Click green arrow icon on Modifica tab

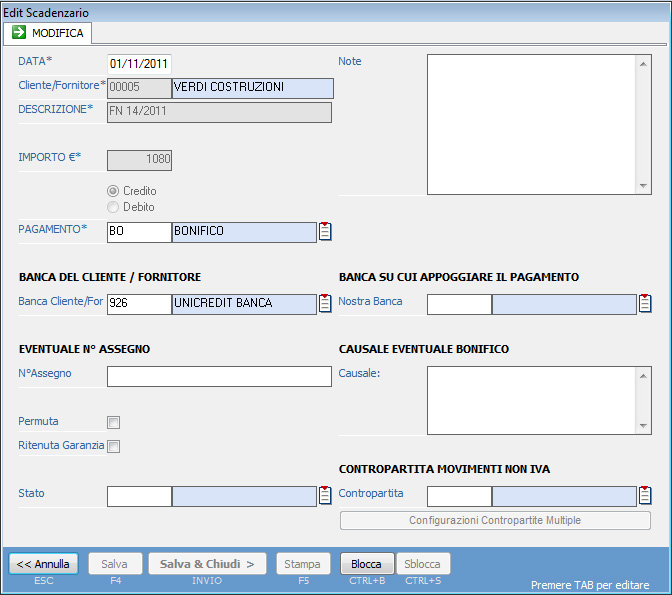pos(19,33)
